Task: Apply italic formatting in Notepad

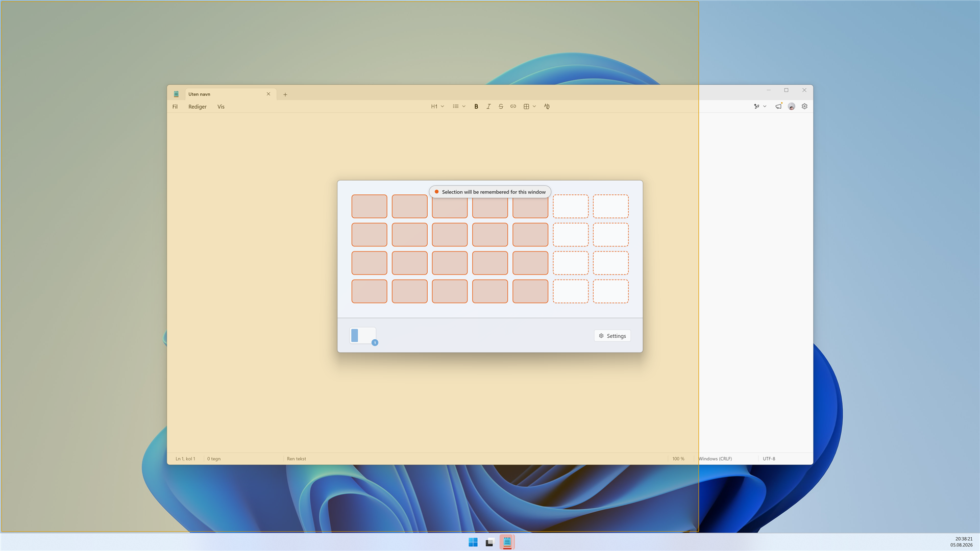Action: coord(488,107)
